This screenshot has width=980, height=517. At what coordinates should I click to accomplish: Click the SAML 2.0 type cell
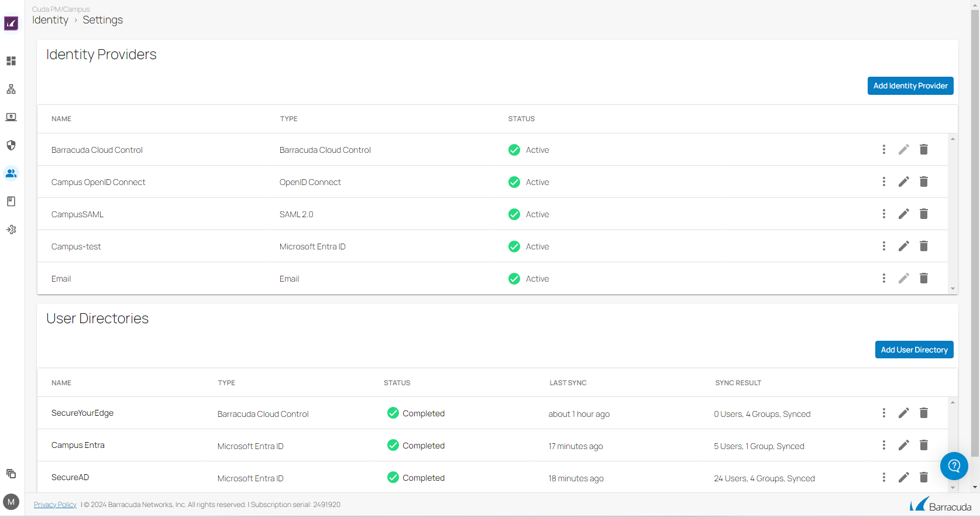(297, 214)
